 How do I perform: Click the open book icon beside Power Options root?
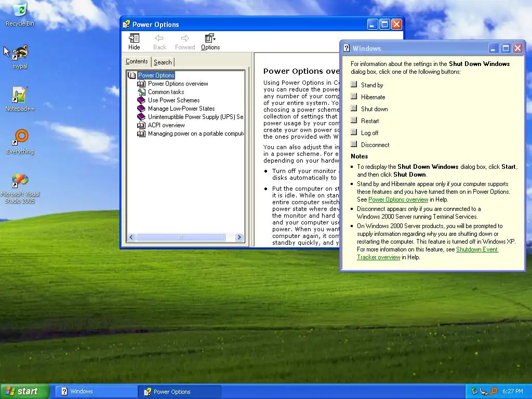pos(132,75)
